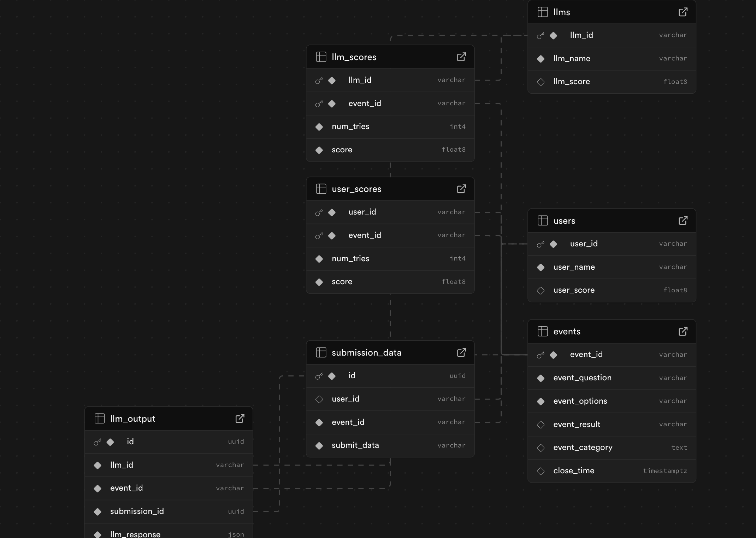Image resolution: width=756 pixels, height=538 pixels.
Task: Open users table external link icon
Action: tap(683, 221)
